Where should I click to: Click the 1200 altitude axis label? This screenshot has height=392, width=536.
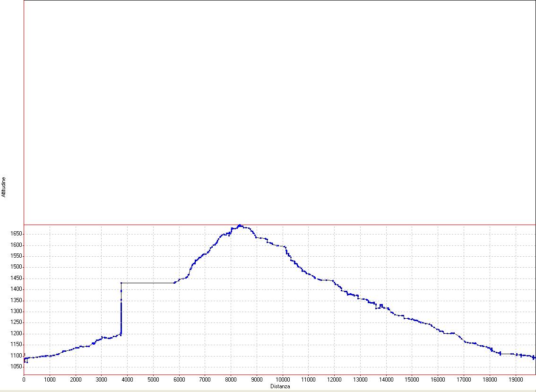tap(16, 334)
